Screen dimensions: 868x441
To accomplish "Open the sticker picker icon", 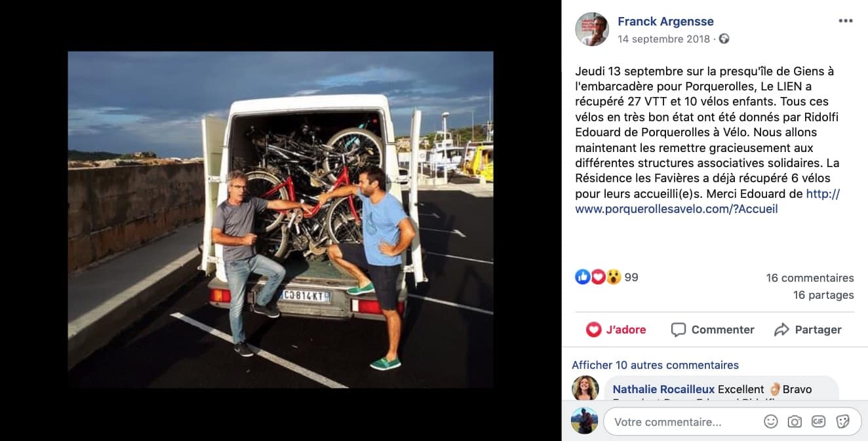I will click(843, 422).
